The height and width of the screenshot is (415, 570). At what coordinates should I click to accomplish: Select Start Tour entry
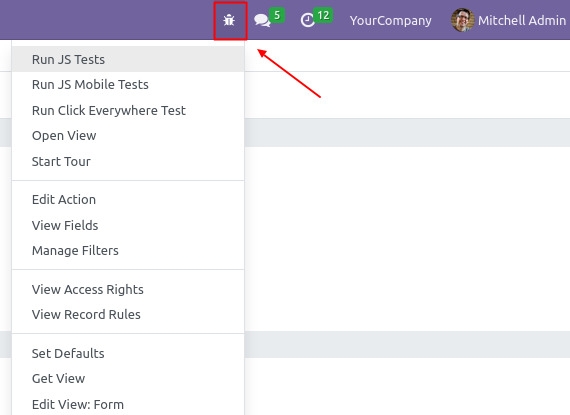click(128, 161)
